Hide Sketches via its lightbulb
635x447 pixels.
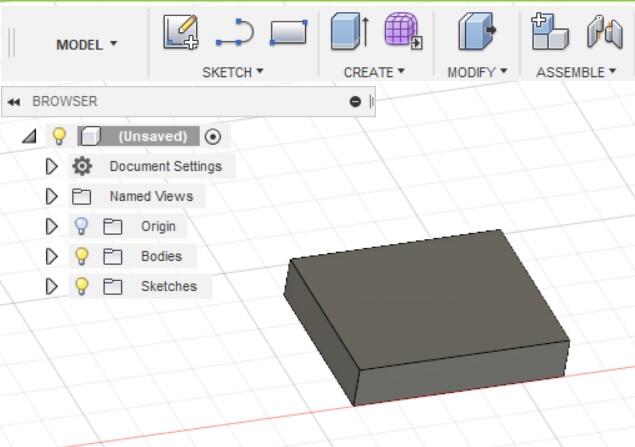(x=81, y=286)
